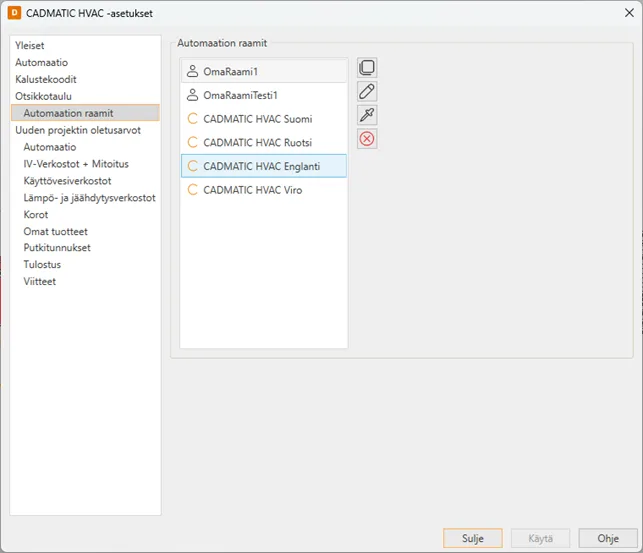The image size is (643, 553).
Task: Click the Ohje help button
Action: pyautogui.click(x=607, y=538)
